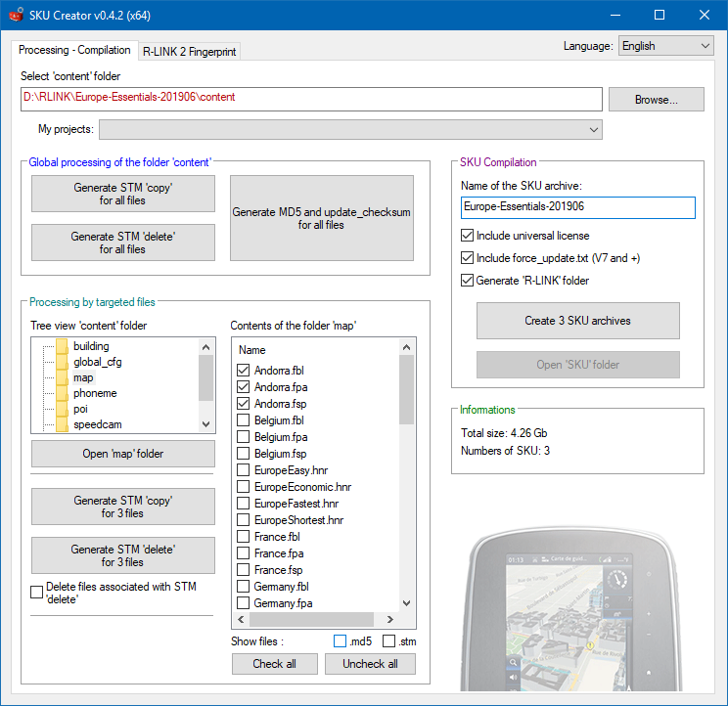Check the Belgium.fsp file checkbox
Screen dimensions: 728x706
point(243,453)
